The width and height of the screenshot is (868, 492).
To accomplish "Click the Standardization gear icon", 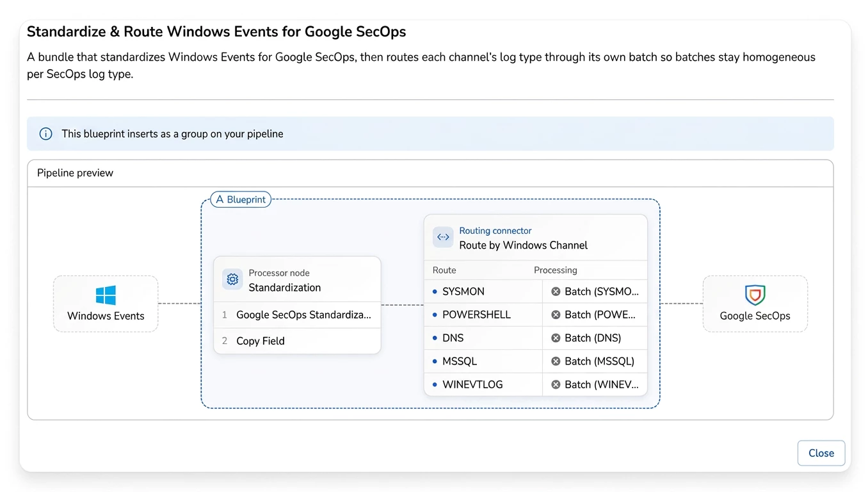I will pos(232,279).
